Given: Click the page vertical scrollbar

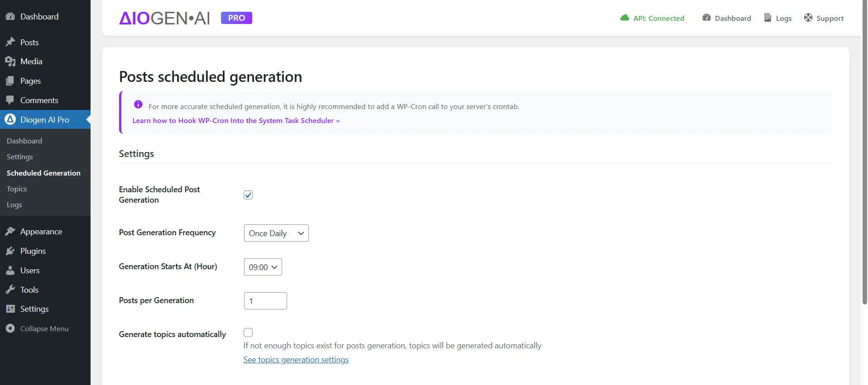Looking at the screenshot, I should point(865,152).
